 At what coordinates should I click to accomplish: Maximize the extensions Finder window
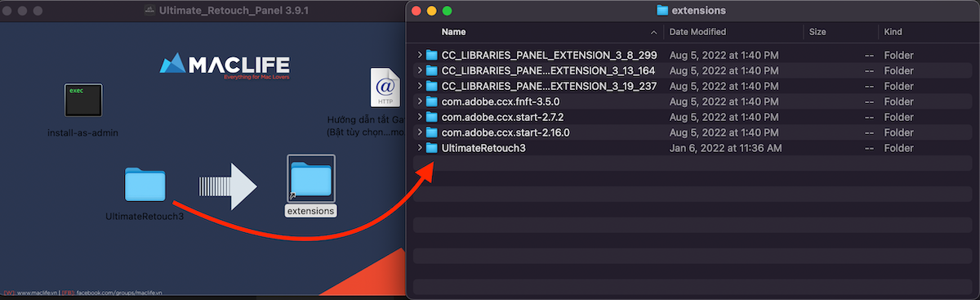tap(448, 11)
